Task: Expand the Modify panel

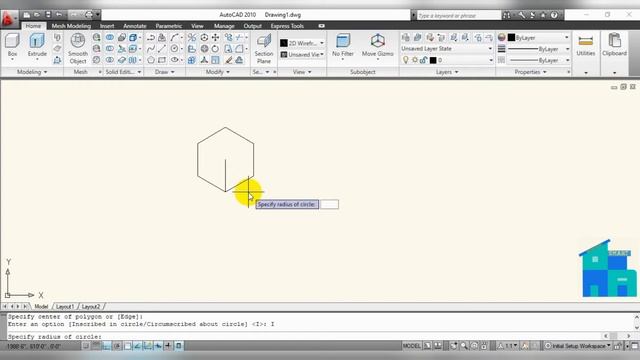Action: click(x=218, y=72)
